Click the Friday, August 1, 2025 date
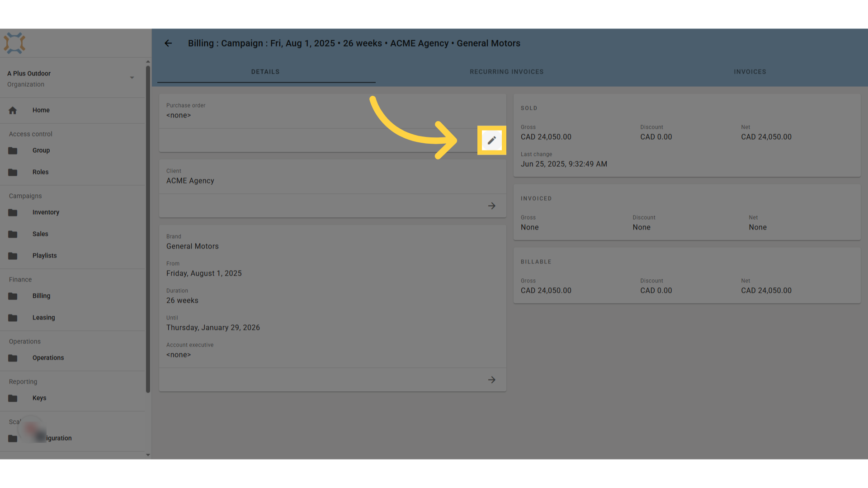This screenshot has width=868, height=488. pos(204,273)
